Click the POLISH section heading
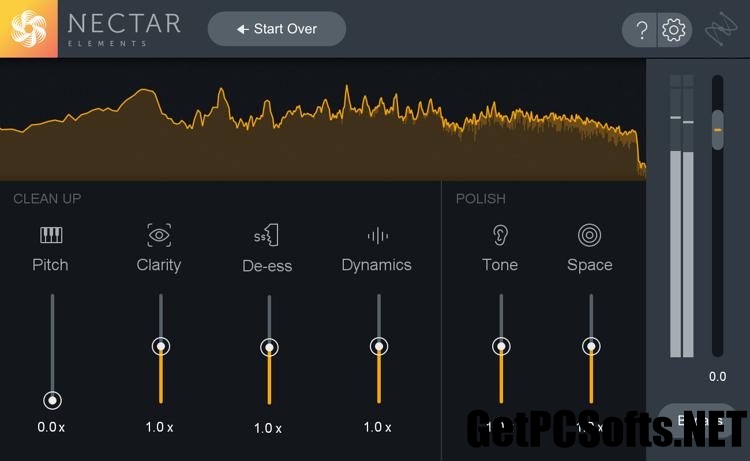The height and width of the screenshot is (461, 750). [480, 198]
